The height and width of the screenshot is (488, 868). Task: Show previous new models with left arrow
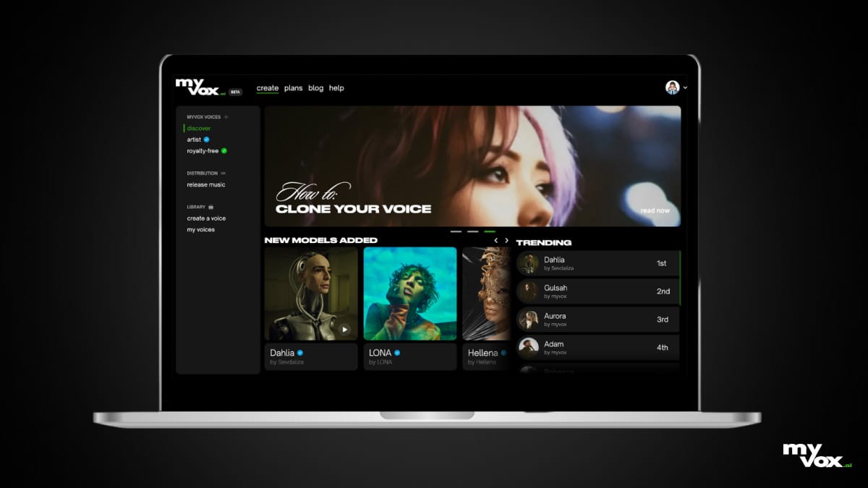(495, 240)
